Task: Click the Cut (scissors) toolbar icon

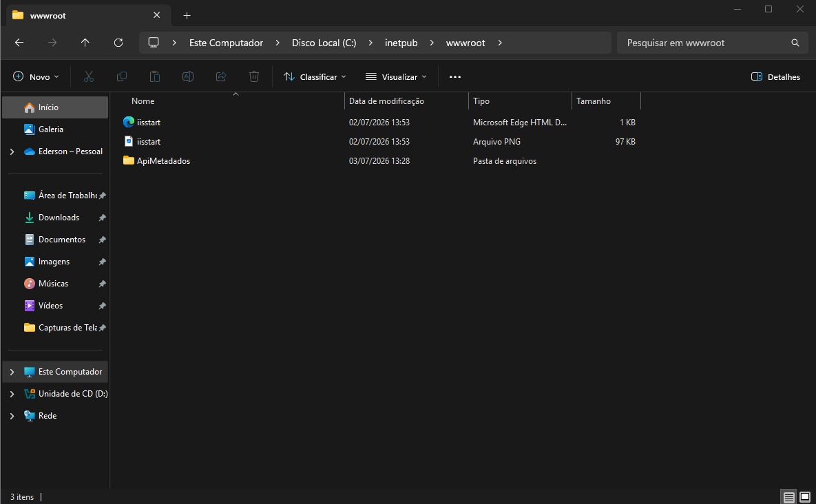Action: tap(89, 77)
